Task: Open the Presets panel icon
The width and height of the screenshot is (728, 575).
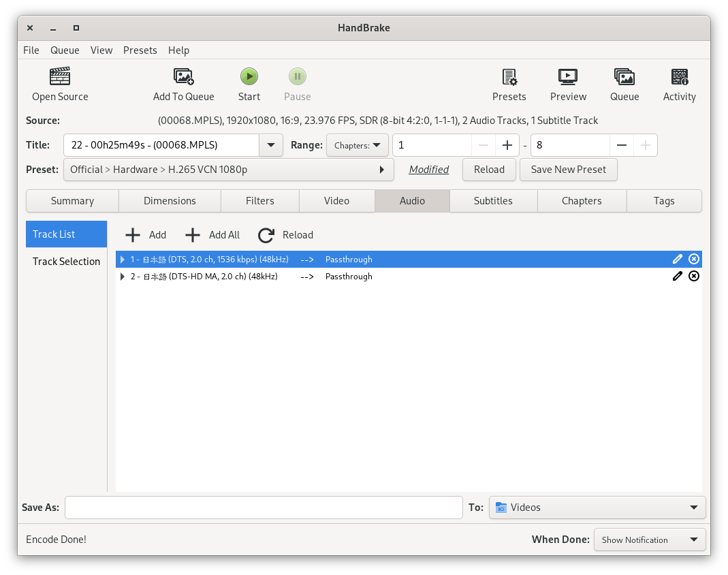Action: [x=509, y=76]
